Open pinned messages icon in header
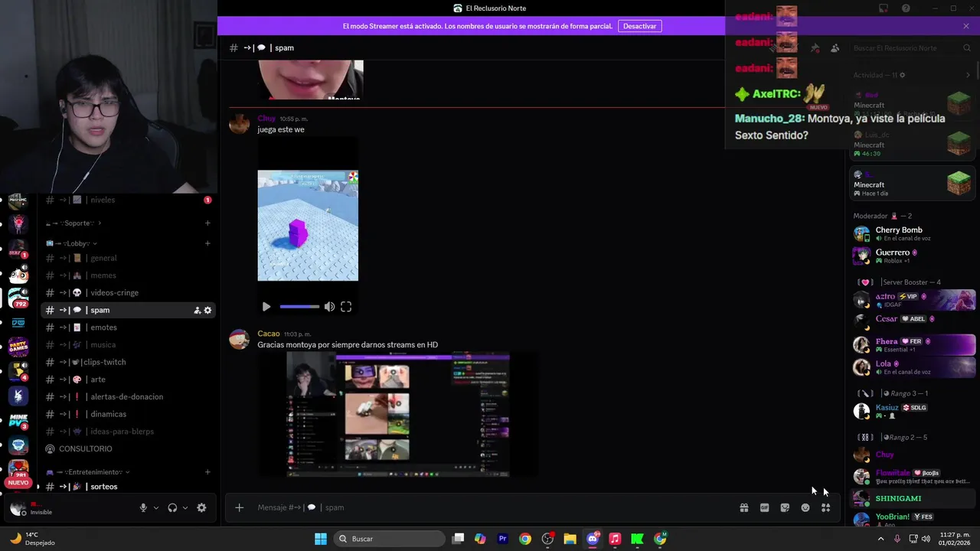This screenshot has height=551, width=980. pos(815,48)
